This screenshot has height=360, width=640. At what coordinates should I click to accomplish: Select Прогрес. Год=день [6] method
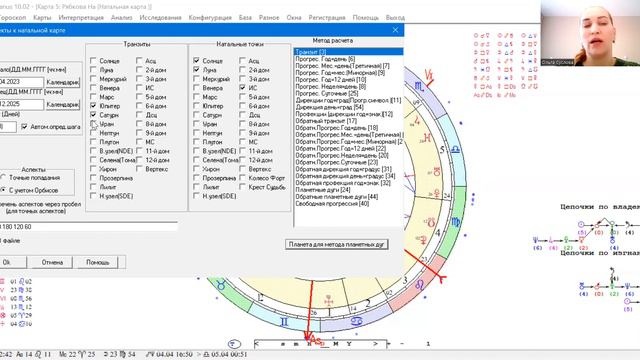pyautogui.click(x=325, y=59)
